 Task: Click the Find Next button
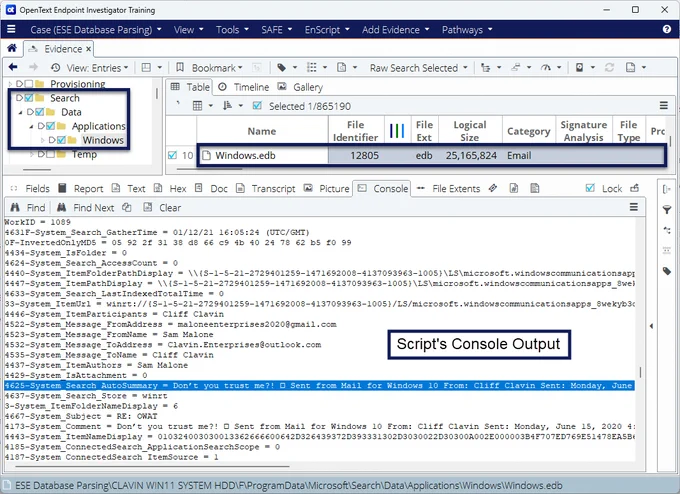(x=85, y=208)
